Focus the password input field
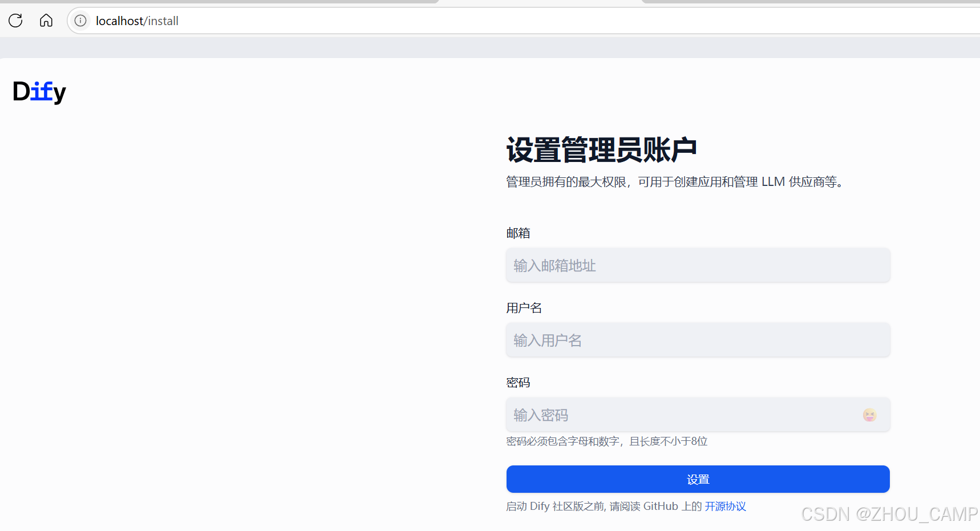Viewport: 980px width, 531px height. pyautogui.click(x=698, y=415)
